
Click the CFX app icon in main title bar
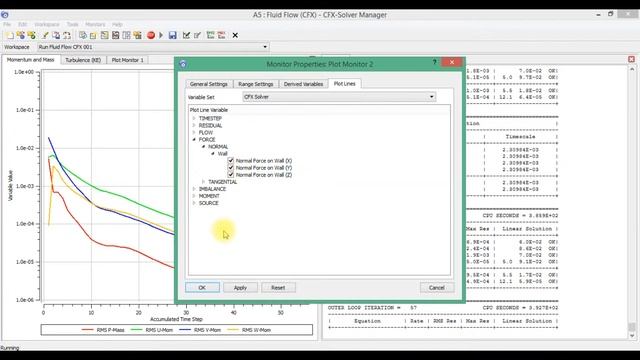[4, 15]
